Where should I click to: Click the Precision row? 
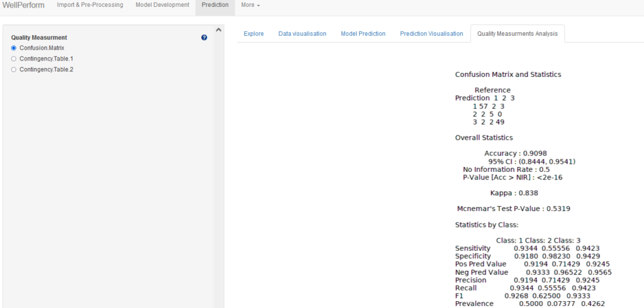[528, 280]
